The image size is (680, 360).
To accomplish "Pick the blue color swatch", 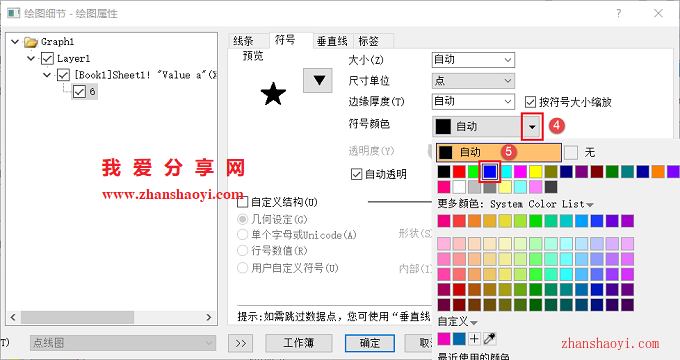I will pyautogui.click(x=490, y=172).
